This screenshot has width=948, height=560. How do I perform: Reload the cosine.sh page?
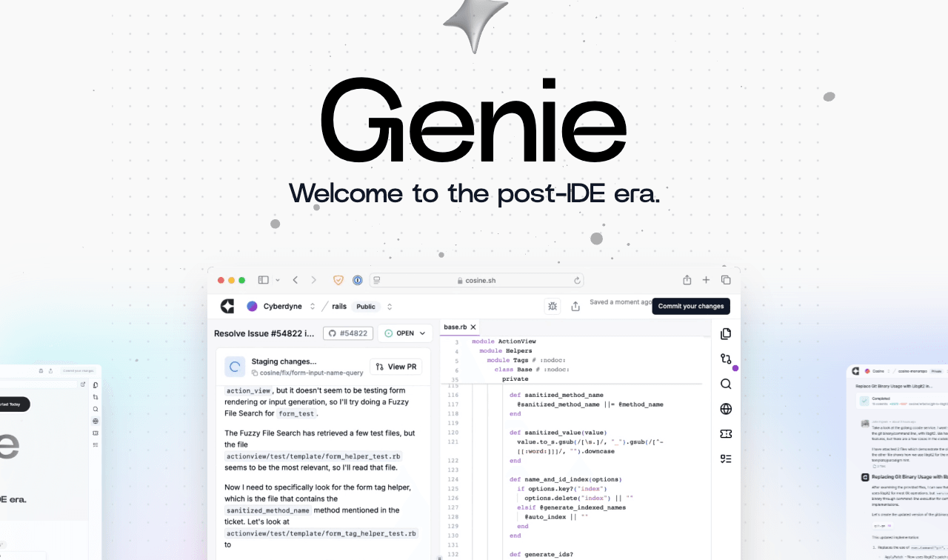tap(577, 281)
